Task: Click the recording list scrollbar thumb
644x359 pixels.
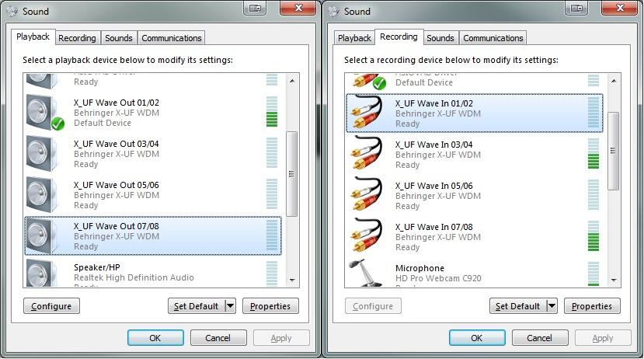Action: tap(613, 151)
